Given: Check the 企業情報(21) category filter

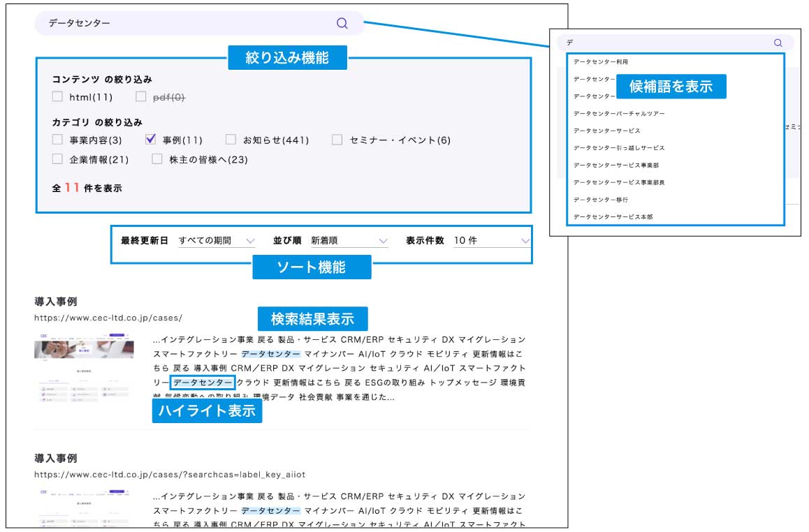Looking at the screenshot, I should point(57,158).
